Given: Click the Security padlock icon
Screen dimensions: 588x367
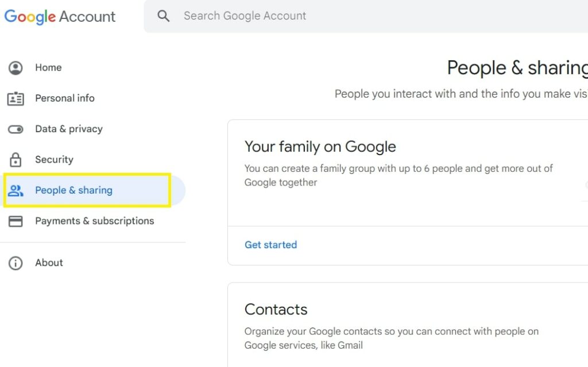Looking at the screenshot, I should [x=16, y=160].
